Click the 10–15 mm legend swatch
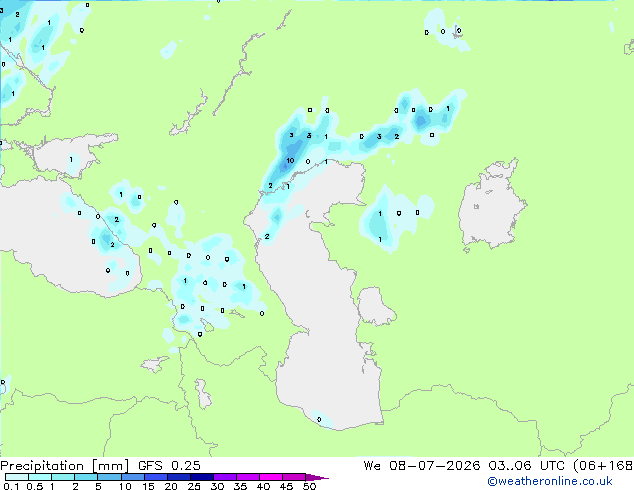634x490 pixels. coord(132,477)
